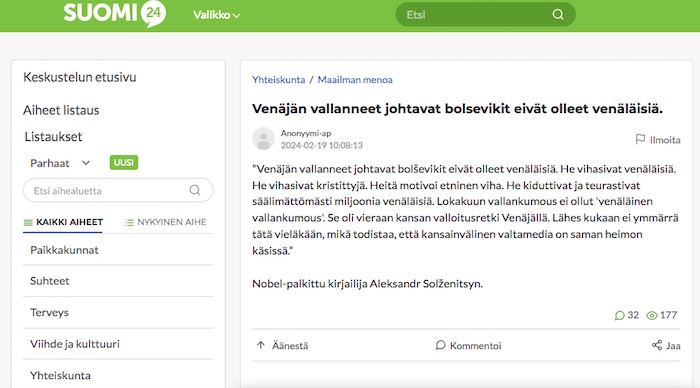Viewport: 700px width, 388px height.
Task: Report the post with Ilmoita flag
Action: [x=658, y=140]
